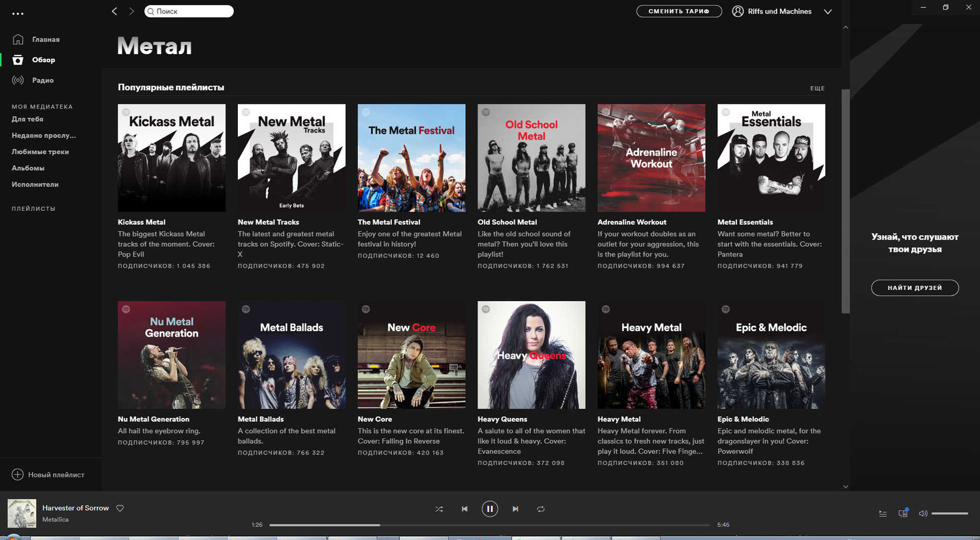Click the Найти друзей button

click(x=915, y=287)
